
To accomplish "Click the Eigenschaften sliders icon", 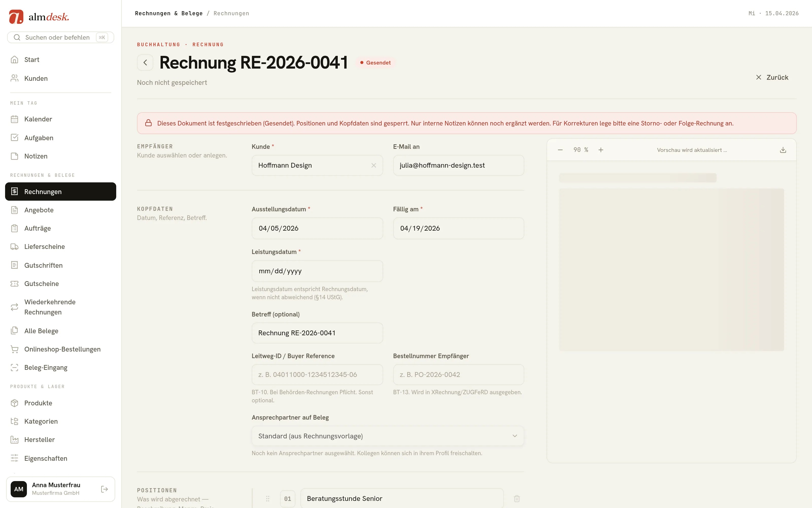I will click(x=14, y=458).
